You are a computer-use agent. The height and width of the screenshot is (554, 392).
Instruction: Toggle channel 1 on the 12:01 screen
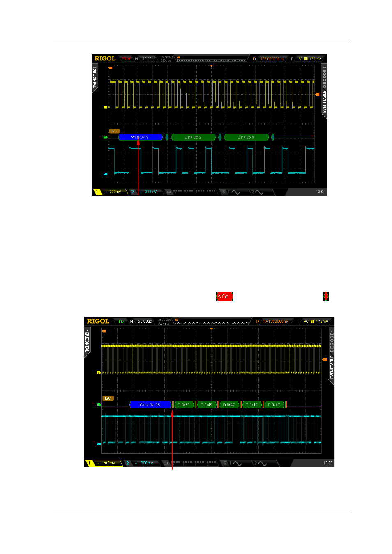point(97,192)
